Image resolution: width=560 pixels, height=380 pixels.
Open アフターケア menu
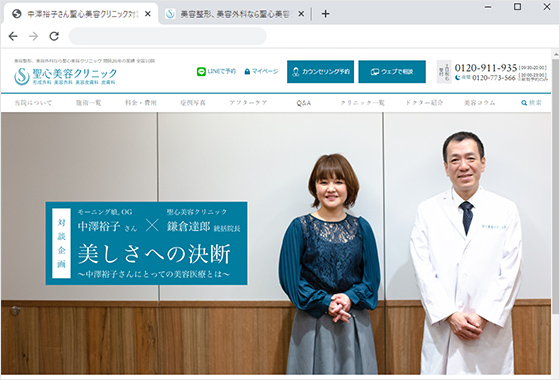[248, 103]
